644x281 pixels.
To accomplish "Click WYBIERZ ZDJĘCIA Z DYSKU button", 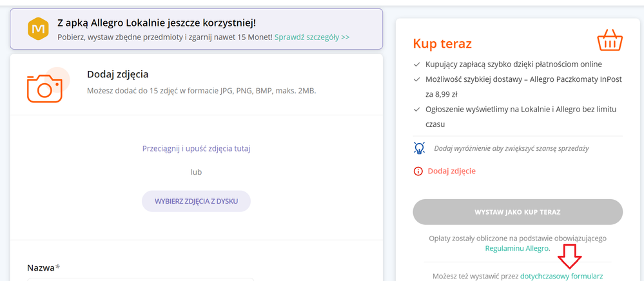I will (197, 201).
